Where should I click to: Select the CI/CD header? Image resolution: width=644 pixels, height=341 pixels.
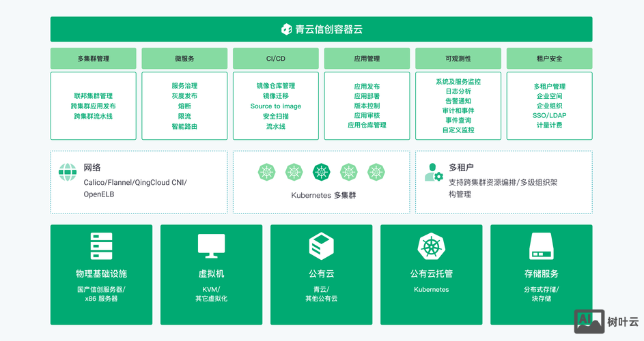click(x=276, y=58)
